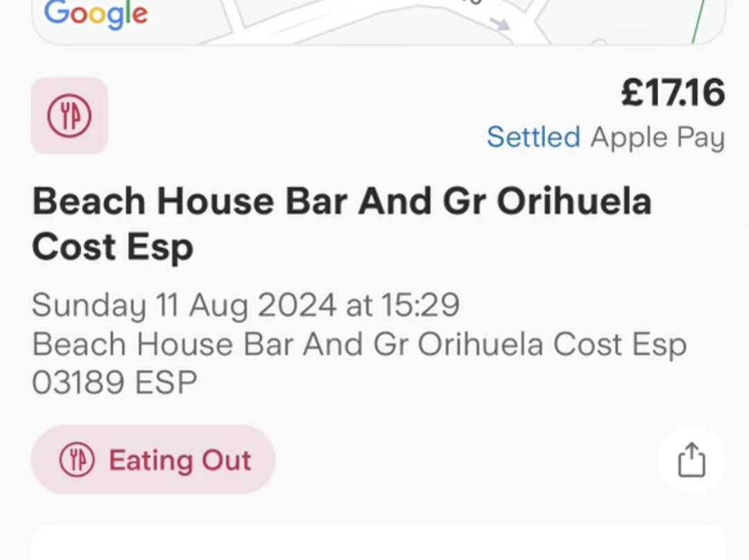Click the Google logo on the map
Image resolution: width=749 pixels, height=560 pixels.
tap(96, 14)
